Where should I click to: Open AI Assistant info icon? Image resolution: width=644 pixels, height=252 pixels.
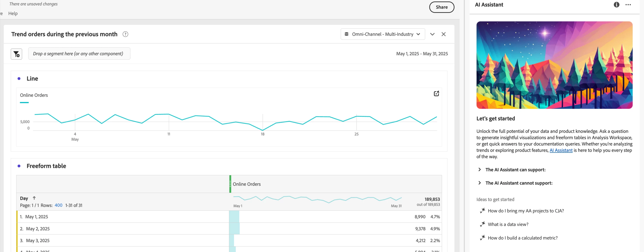(x=616, y=5)
